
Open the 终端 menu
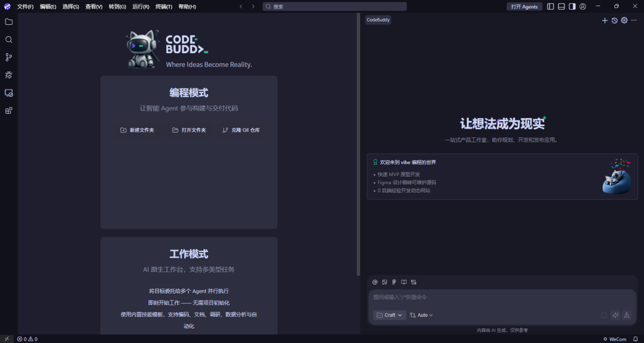tap(164, 6)
